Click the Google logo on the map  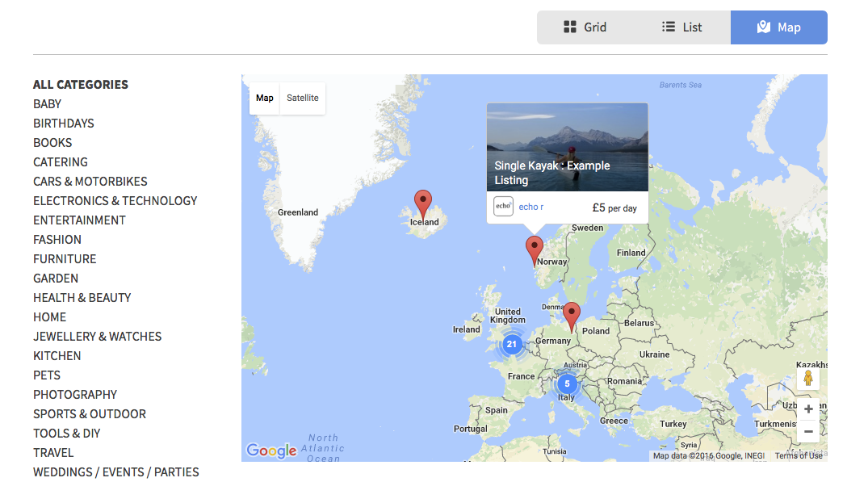[271, 451]
